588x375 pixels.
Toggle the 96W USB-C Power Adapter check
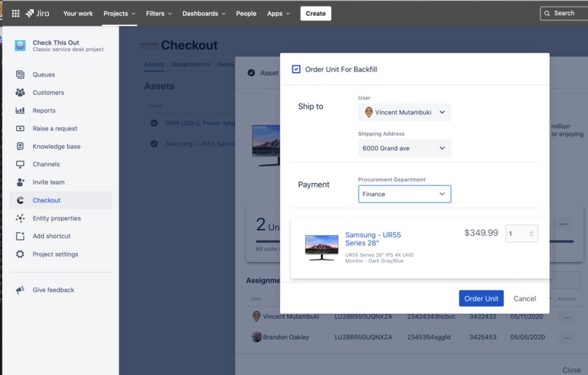click(154, 123)
